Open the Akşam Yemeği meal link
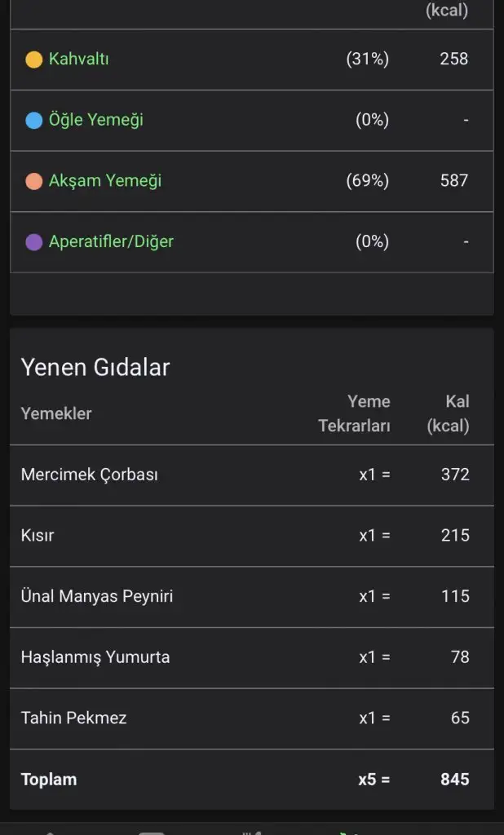Viewport: 504px width, 835px height. point(104,180)
